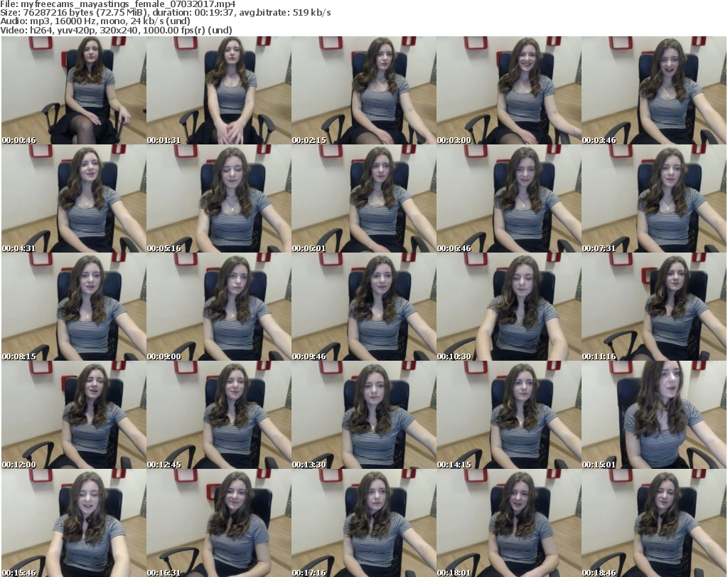
Task: Select the last thumbnail at 00:18:46
Action: 654,523
